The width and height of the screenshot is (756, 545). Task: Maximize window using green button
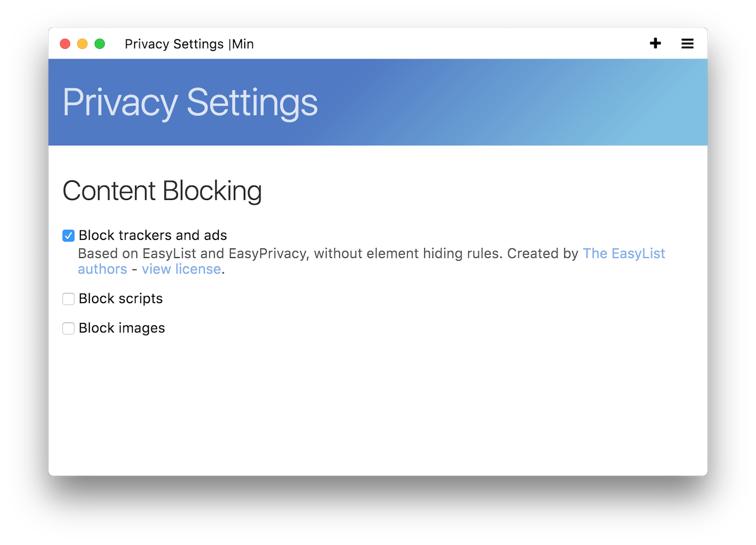click(x=100, y=44)
